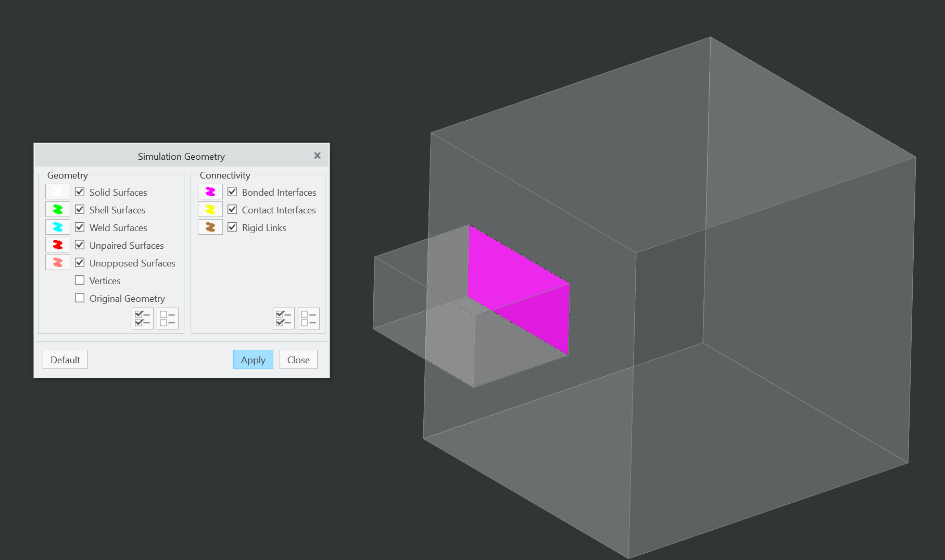Click the check-all icon under Geometry section
This screenshot has width=945, height=560.
(x=142, y=318)
